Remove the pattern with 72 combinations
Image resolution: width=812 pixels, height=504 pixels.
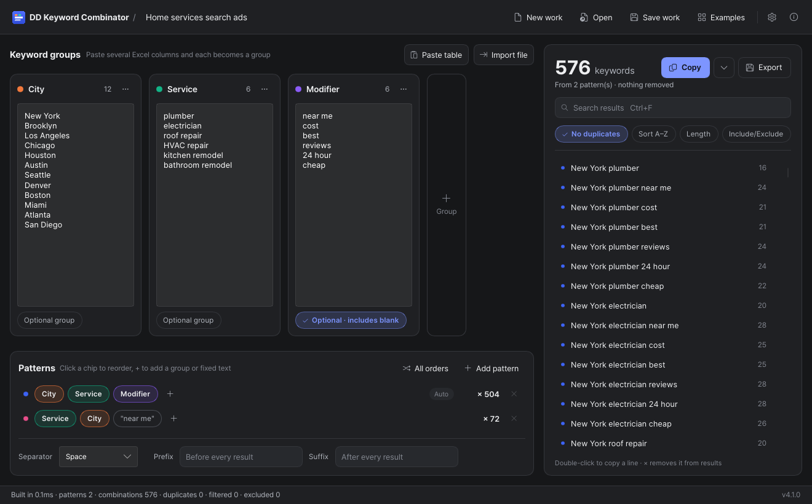(514, 419)
